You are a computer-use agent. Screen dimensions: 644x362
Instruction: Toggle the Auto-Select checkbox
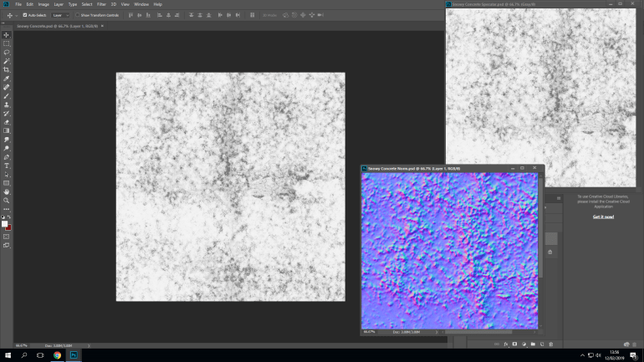25,15
